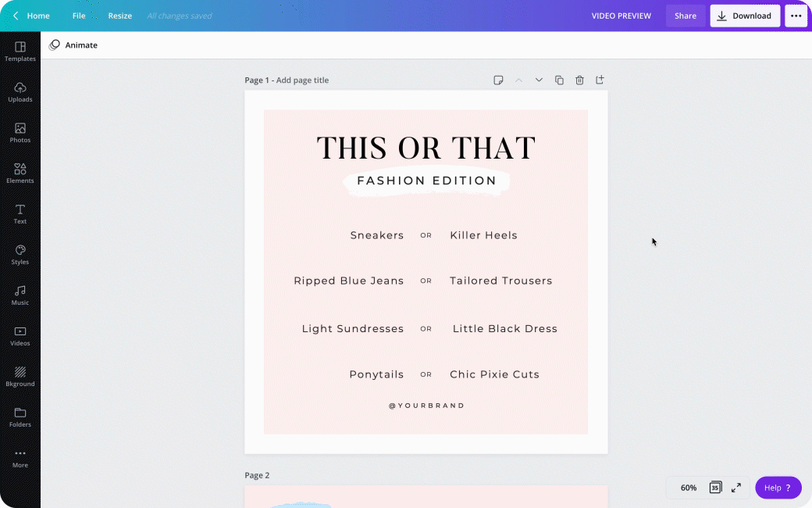The image size is (812, 508).
Task: Open the Resize menu
Action: click(119, 16)
